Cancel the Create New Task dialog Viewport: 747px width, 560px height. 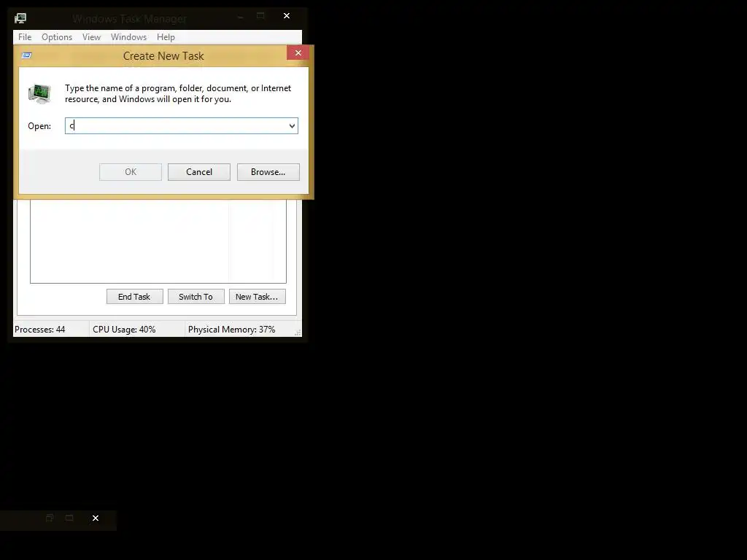click(199, 172)
